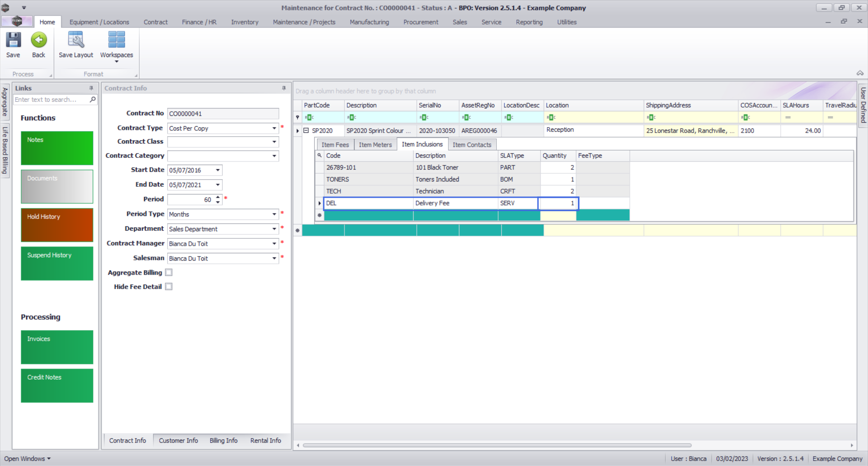Click the Save Layout icon
The image size is (868, 466).
coord(75,40)
